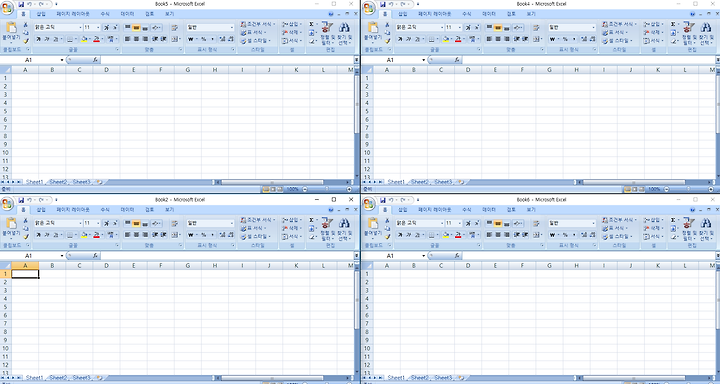Apply red font color in Book5 window
Screen dimensions: 720x384
coord(96,40)
